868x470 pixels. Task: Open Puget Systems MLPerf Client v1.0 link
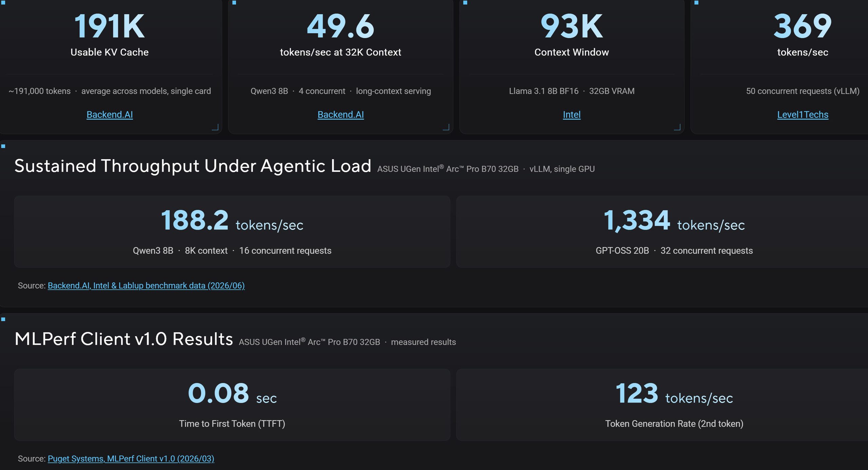[131, 459]
